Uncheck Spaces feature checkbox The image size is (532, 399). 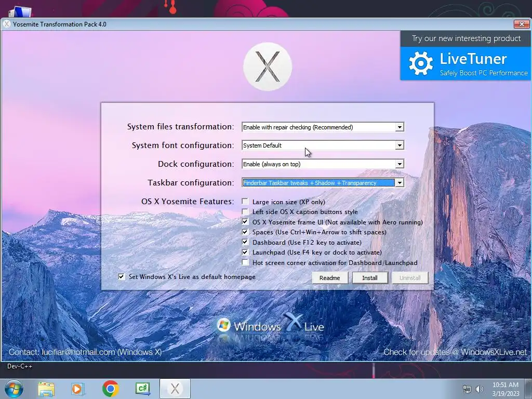245,232
